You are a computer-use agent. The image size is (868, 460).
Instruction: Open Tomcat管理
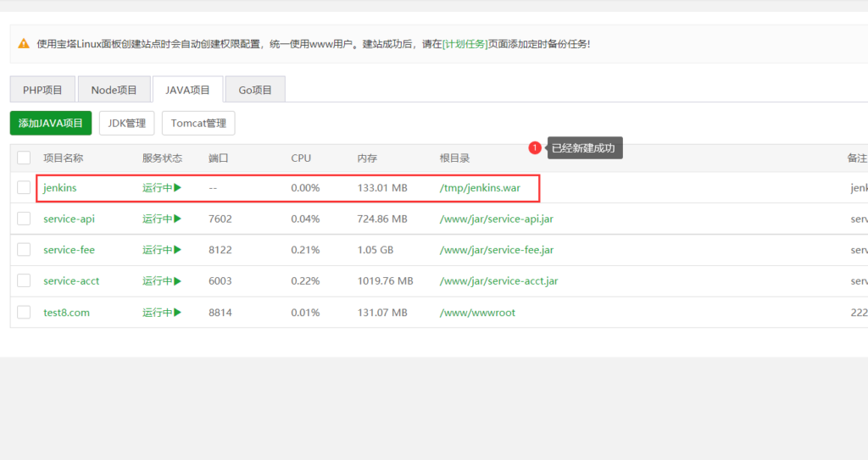198,123
